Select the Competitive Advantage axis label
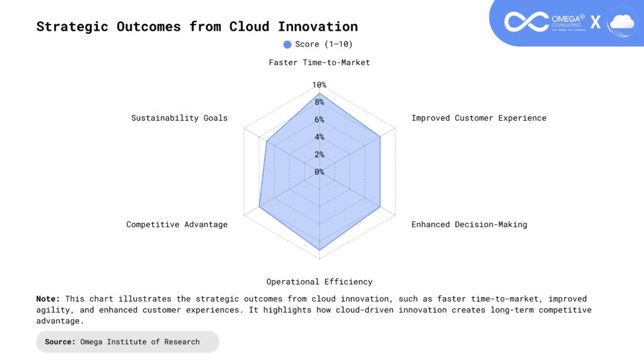 pyautogui.click(x=177, y=224)
